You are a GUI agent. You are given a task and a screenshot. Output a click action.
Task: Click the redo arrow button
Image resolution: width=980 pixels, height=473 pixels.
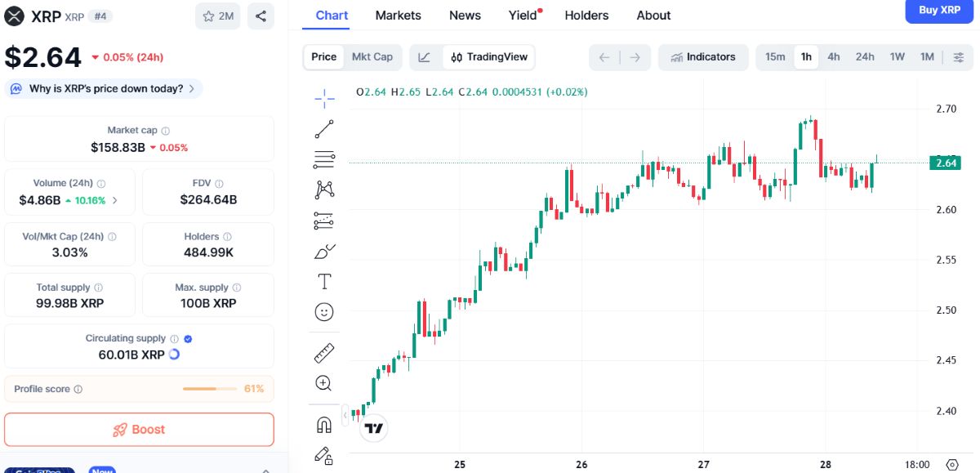tap(635, 57)
